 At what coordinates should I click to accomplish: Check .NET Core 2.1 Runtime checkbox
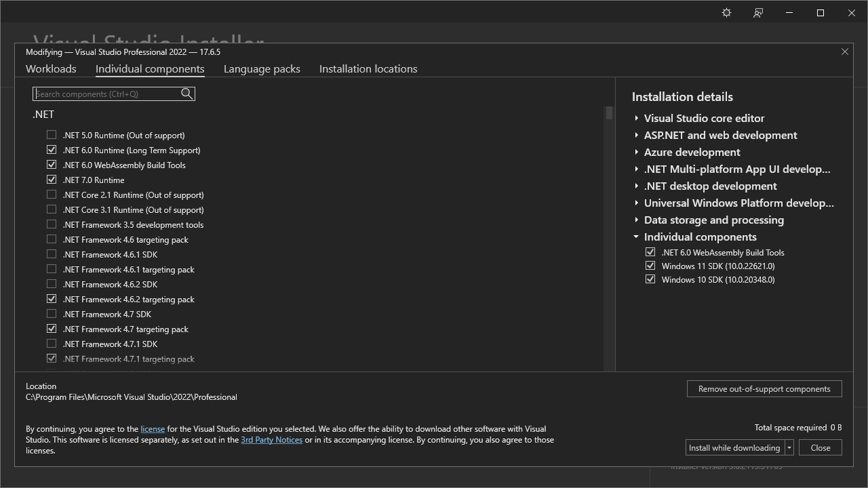point(52,195)
